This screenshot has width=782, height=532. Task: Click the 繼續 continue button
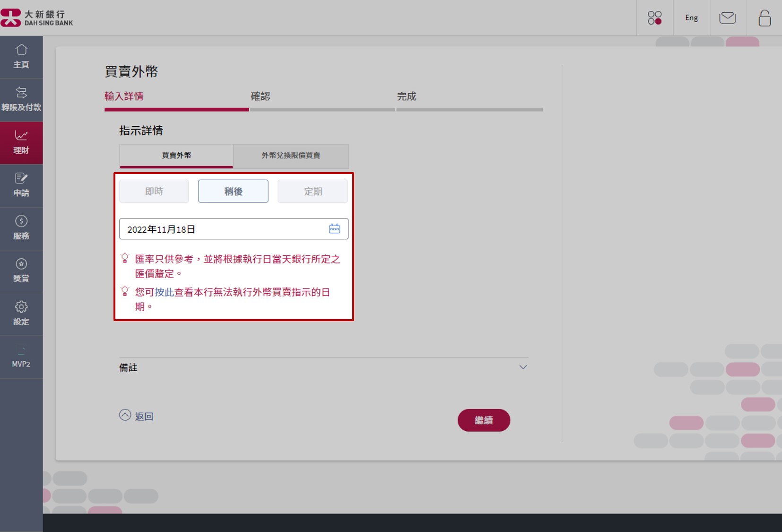click(483, 420)
